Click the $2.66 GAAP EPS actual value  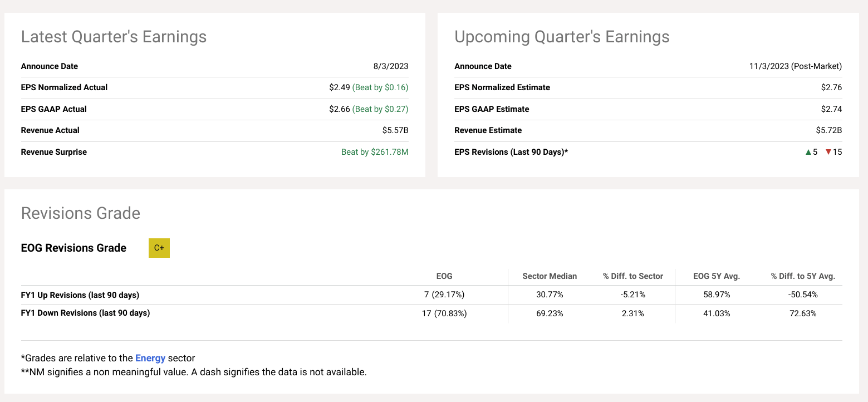coord(340,109)
